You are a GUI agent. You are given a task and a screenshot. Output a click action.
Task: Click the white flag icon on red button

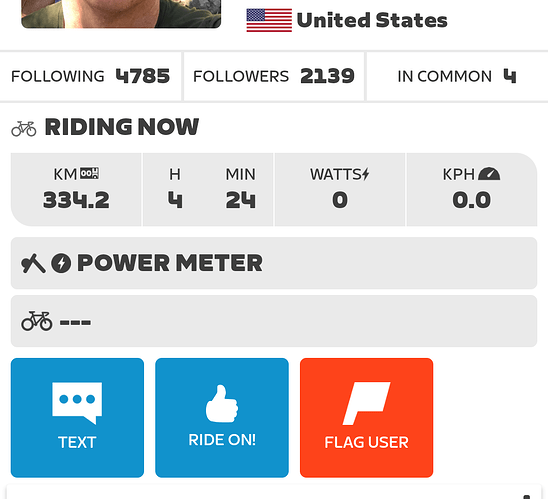(366, 403)
